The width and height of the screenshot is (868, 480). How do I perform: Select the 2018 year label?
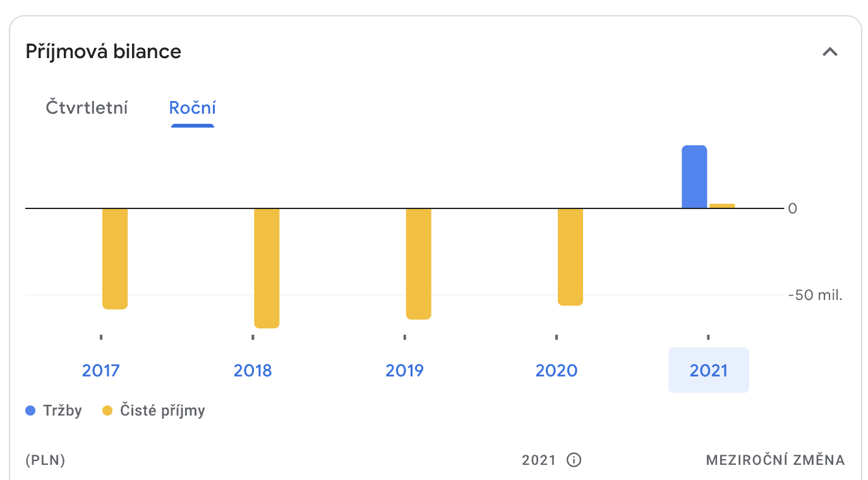coord(253,370)
